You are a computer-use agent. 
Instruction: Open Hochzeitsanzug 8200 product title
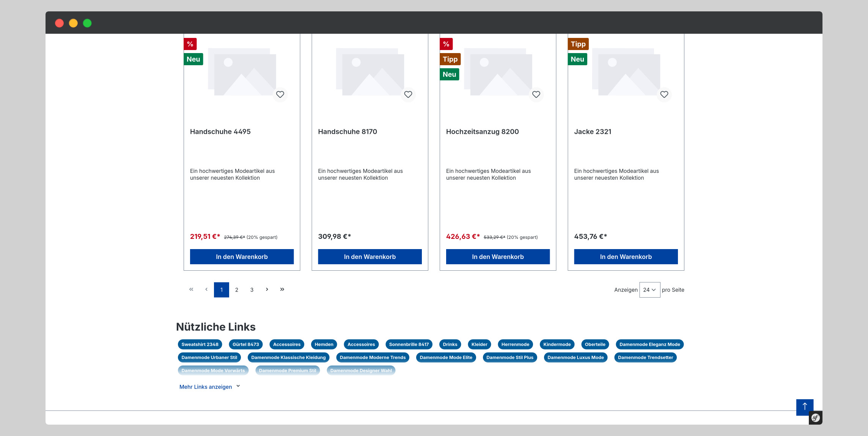(483, 132)
